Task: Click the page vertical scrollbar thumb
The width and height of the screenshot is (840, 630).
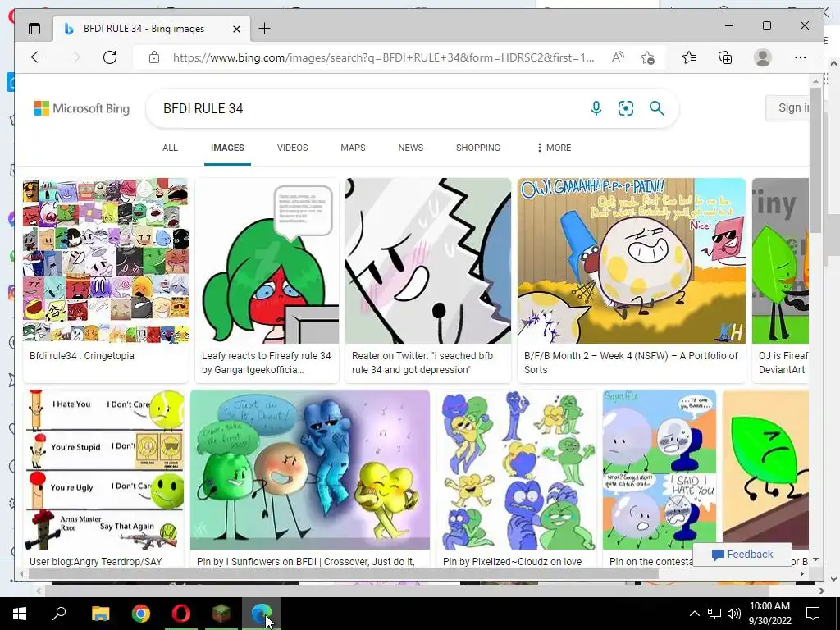Action: point(815,160)
